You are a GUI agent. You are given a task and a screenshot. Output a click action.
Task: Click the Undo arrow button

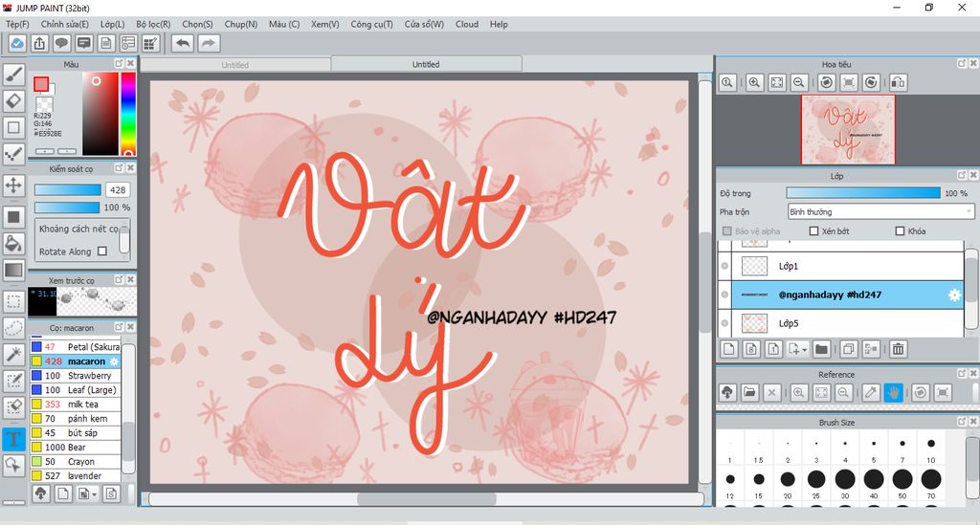click(183, 43)
